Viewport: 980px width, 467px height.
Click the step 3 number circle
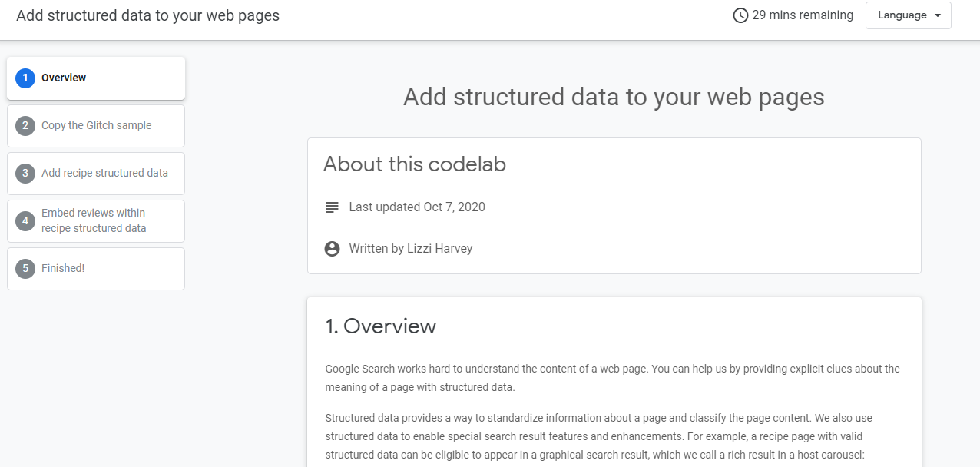25,173
